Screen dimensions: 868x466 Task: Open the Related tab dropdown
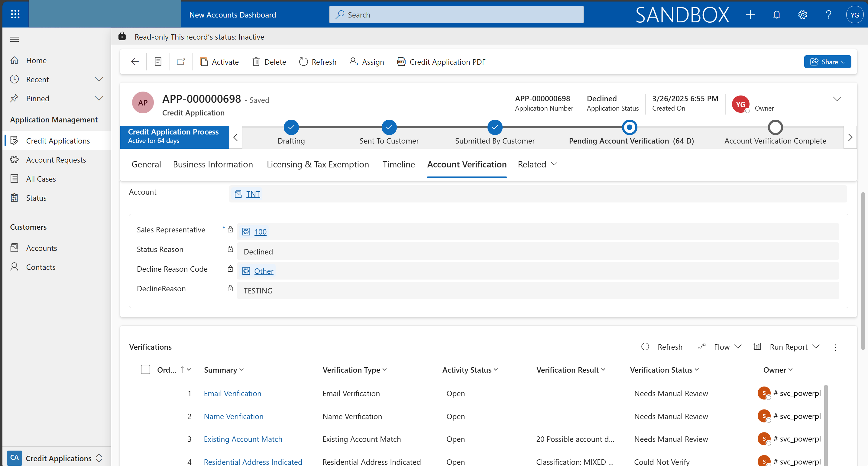pos(537,164)
